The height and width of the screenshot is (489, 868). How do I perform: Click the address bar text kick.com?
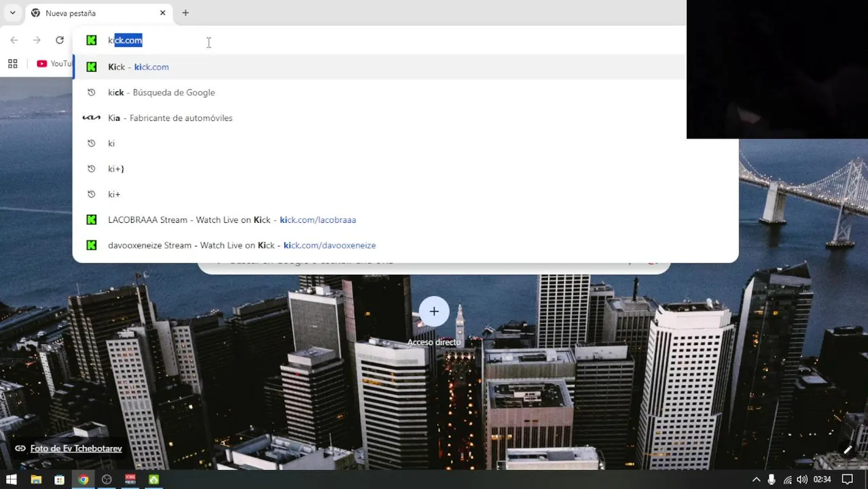pyautogui.click(x=125, y=40)
